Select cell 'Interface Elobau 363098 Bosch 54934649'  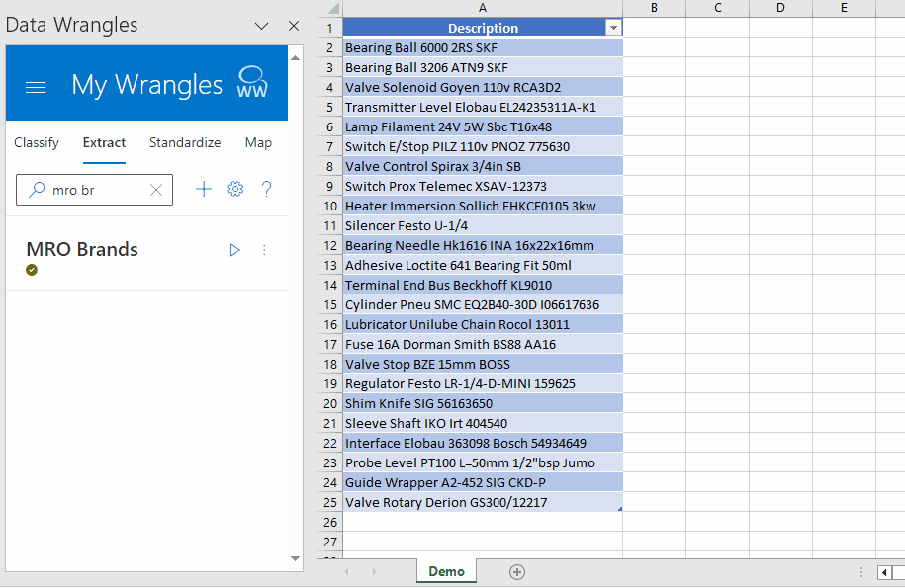click(x=483, y=444)
